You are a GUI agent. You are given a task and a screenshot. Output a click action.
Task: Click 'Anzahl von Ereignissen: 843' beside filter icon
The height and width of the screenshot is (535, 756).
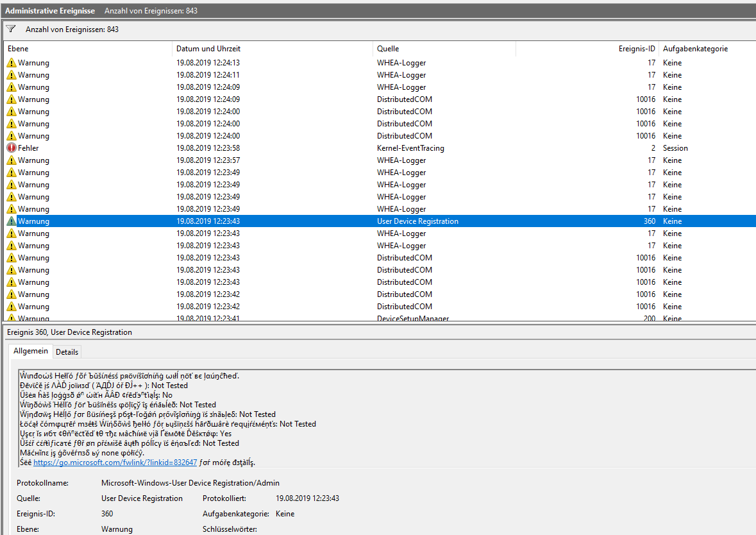[72, 30]
